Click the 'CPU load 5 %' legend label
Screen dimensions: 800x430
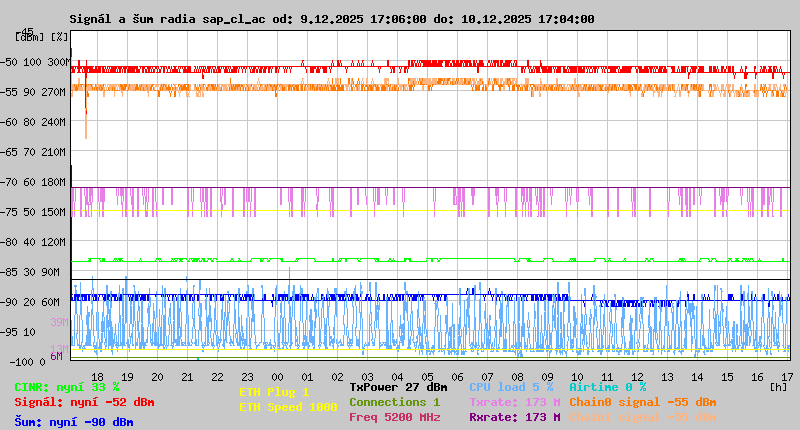(x=511, y=387)
